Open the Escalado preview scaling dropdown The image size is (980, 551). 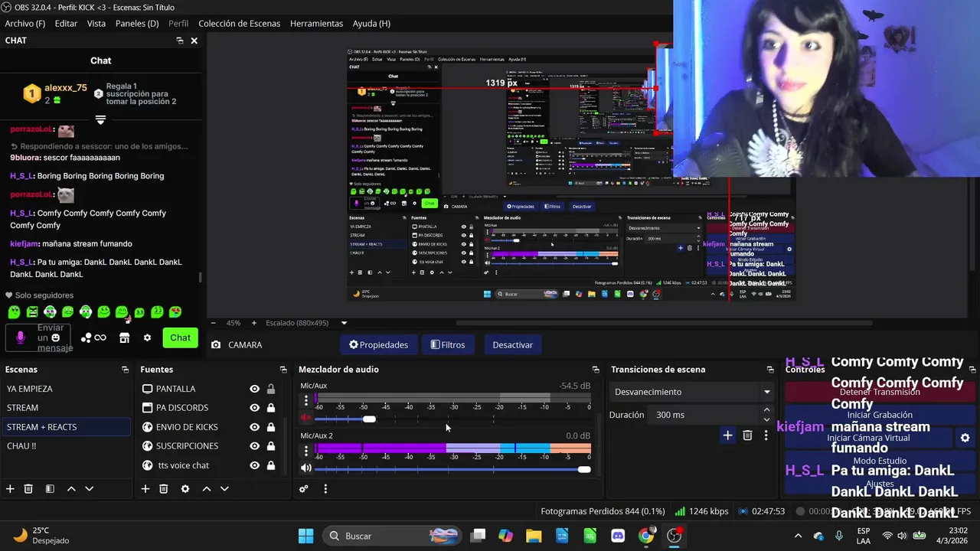pyautogui.click(x=306, y=323)
